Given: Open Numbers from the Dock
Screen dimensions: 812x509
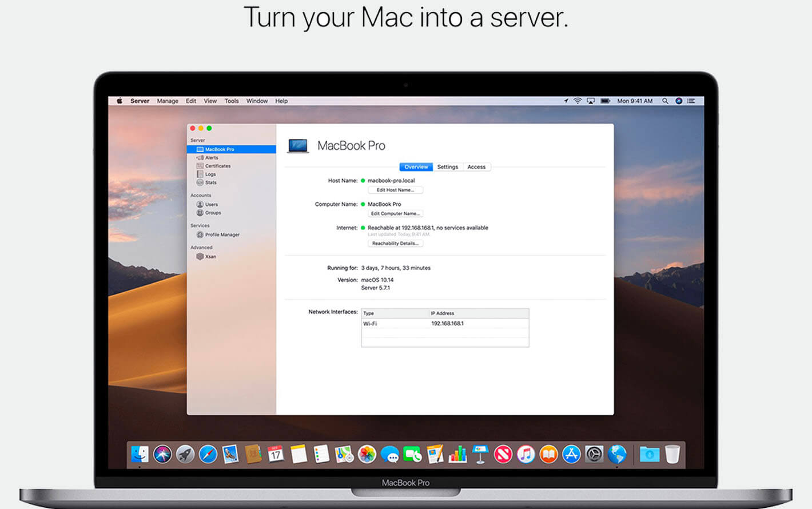Looking at the screenshot, I should [x=457, y=455].
